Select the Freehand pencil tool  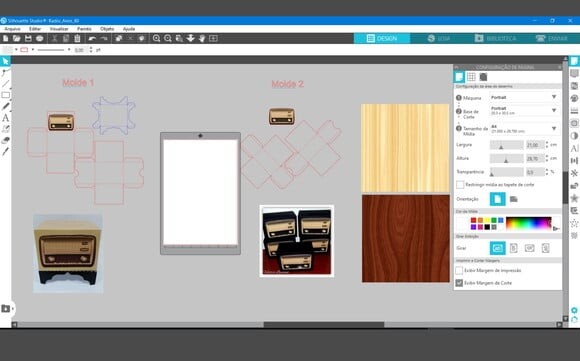click(5, 107)
